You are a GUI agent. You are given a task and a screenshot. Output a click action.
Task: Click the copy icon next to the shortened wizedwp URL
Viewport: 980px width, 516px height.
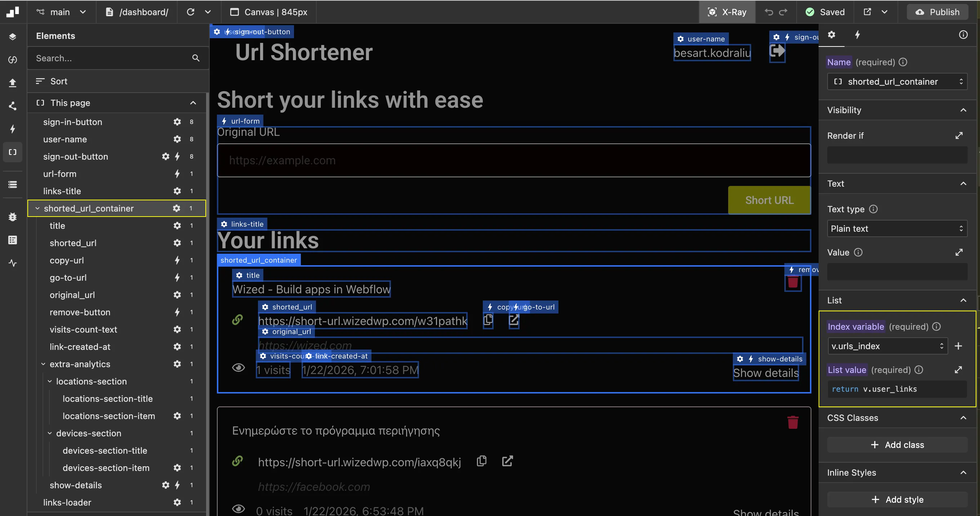point(487,320)
